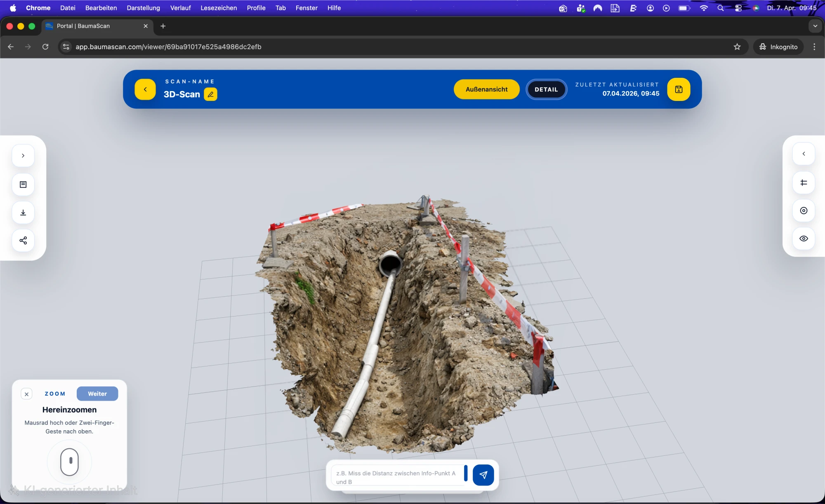Click Weiter in the zoom tutorial

(x=97, y=394)
